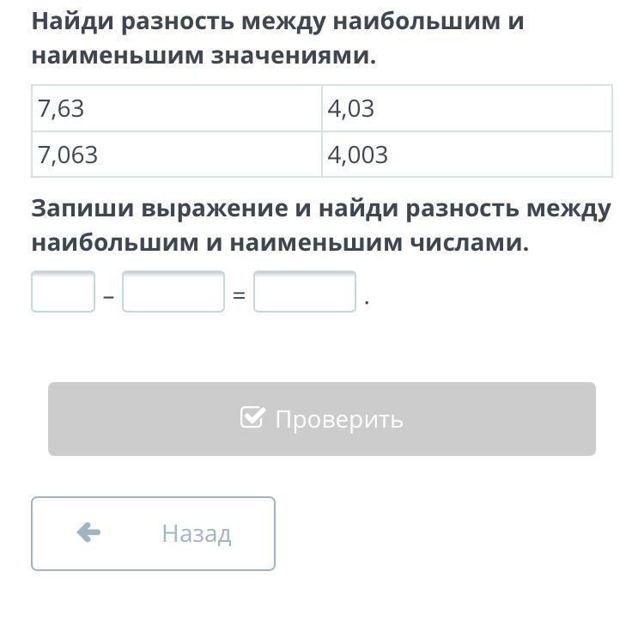
Task: Click the minus sign between the inputs
Action: coord(108,296)
